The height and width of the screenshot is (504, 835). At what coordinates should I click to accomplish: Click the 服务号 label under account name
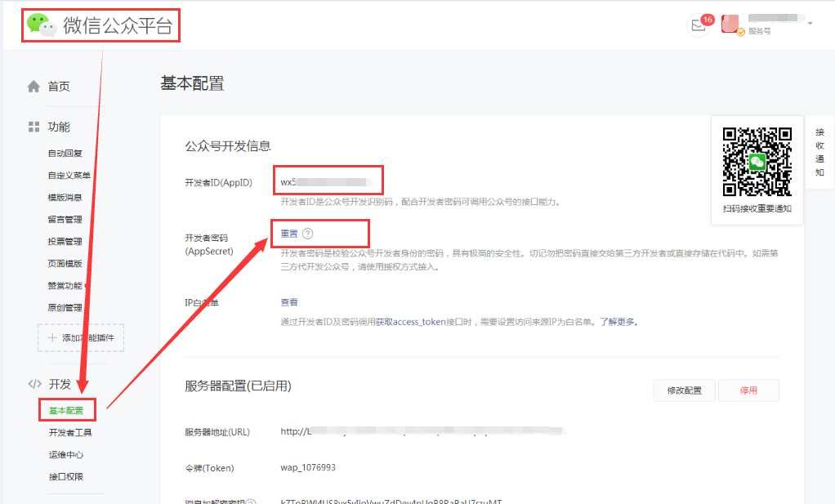click(759, 31)
